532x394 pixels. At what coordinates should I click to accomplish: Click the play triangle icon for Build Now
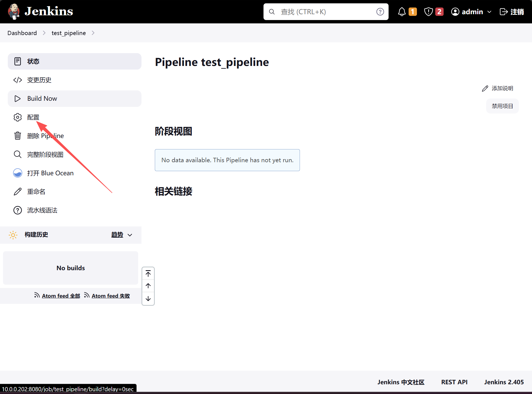coord(18,98)
